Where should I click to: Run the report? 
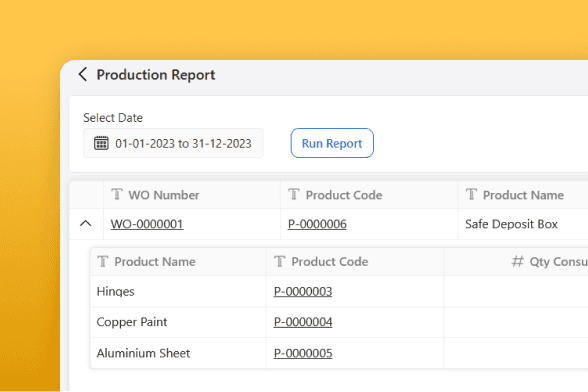pos(332,143)
